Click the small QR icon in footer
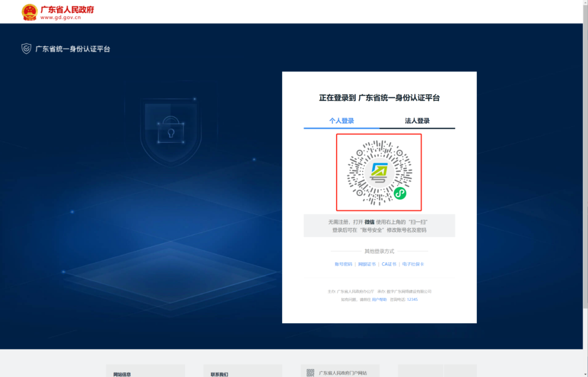The height and width of the screenshot is (377, 588). pyautogui.click(x=310, y=373)
